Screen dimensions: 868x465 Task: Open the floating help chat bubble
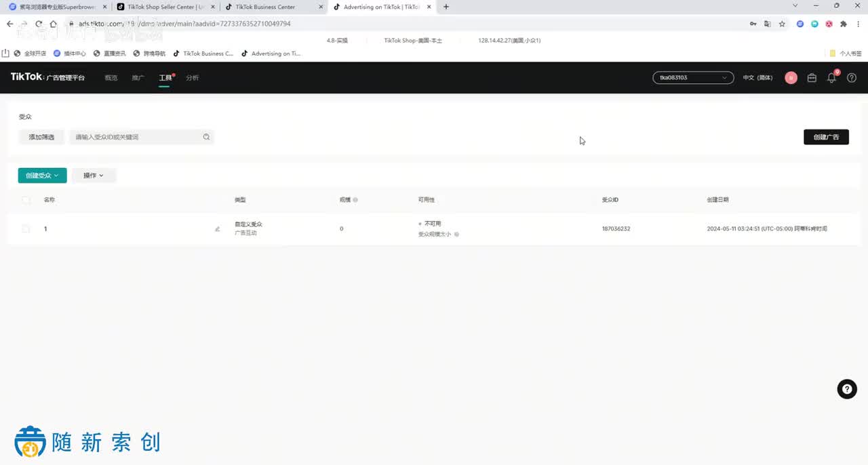click(847, 389)
